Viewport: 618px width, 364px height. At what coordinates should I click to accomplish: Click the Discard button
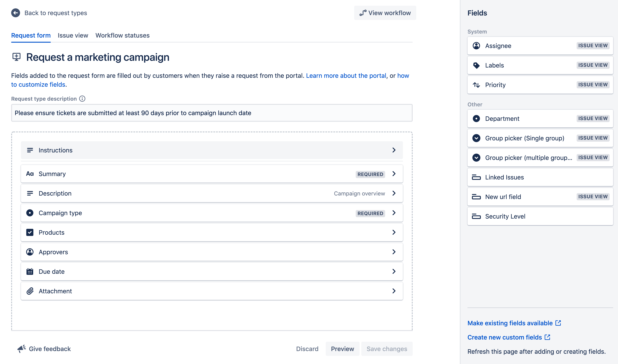click(x=307, y=349)
